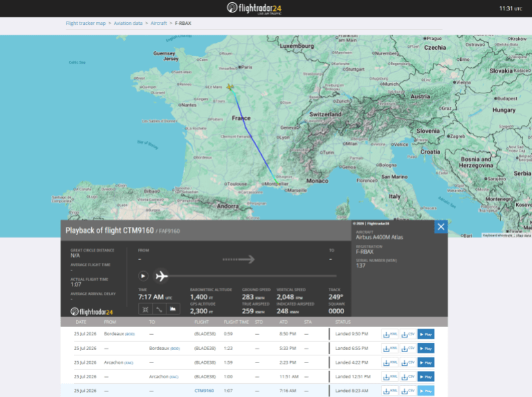Click registration F-RBAX in aircraft info
This screenshot has height=397, width=532.
(364, 252)
